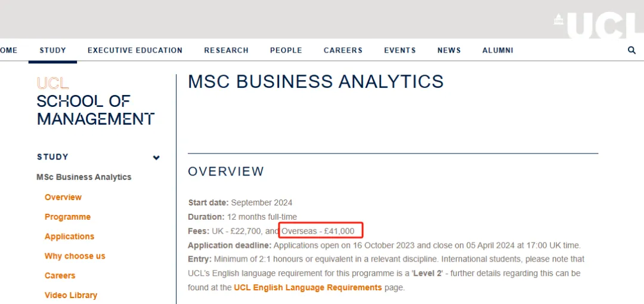
Task: Click the STUDY sidebar section title
Action: 52,156
